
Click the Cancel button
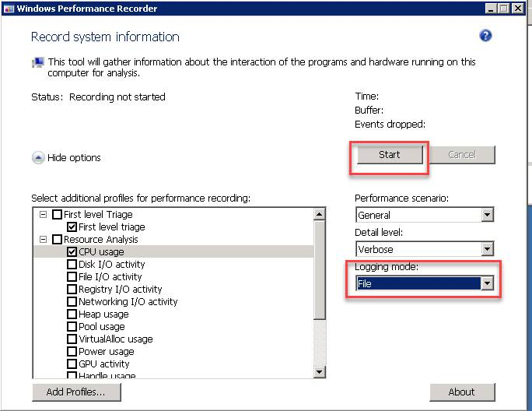(463, 155)
